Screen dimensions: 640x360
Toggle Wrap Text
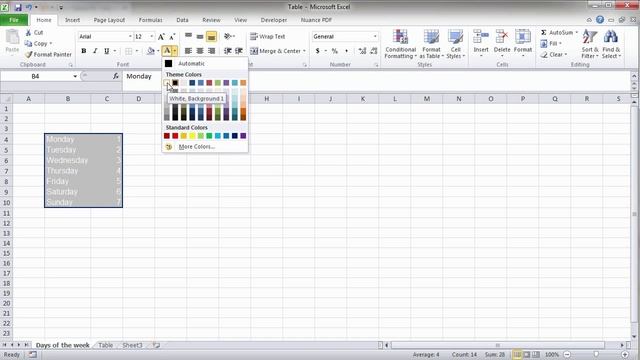(267, 36)
